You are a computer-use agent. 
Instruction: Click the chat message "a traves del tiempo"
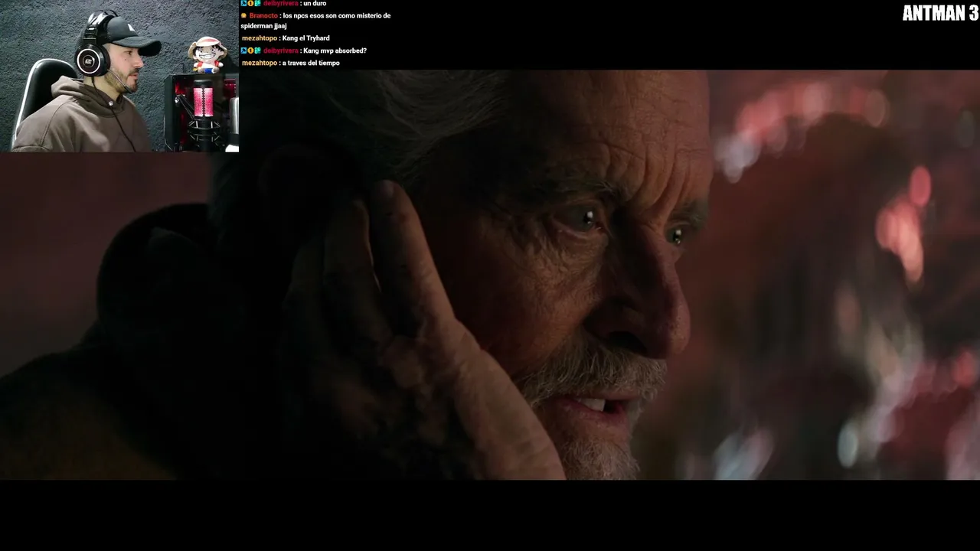[x=311, y=63]
